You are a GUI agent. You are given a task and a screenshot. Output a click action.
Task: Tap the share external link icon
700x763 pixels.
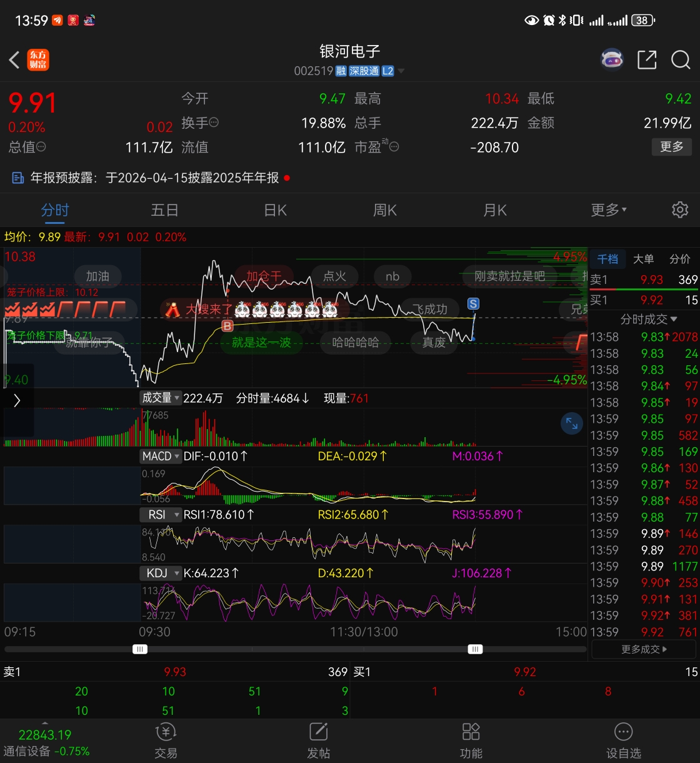647,60
